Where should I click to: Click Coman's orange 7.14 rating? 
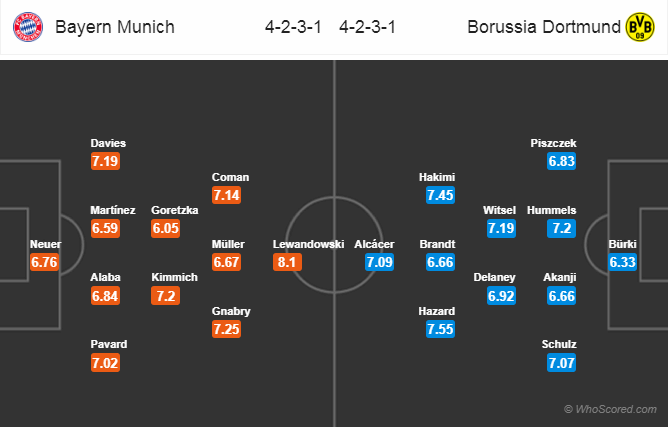(x=227, y=195)
